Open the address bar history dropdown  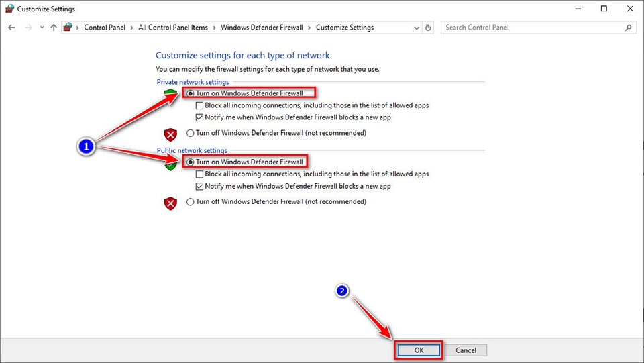point(417,28)
